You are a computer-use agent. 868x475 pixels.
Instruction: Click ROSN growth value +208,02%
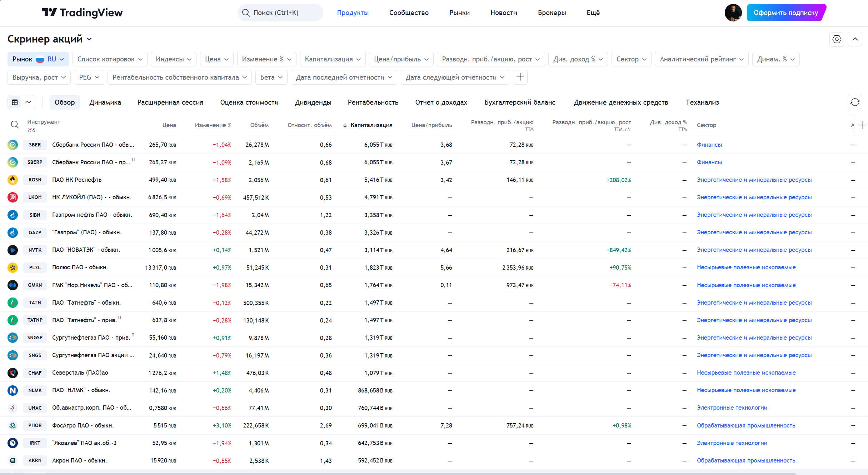pos(619,180)
